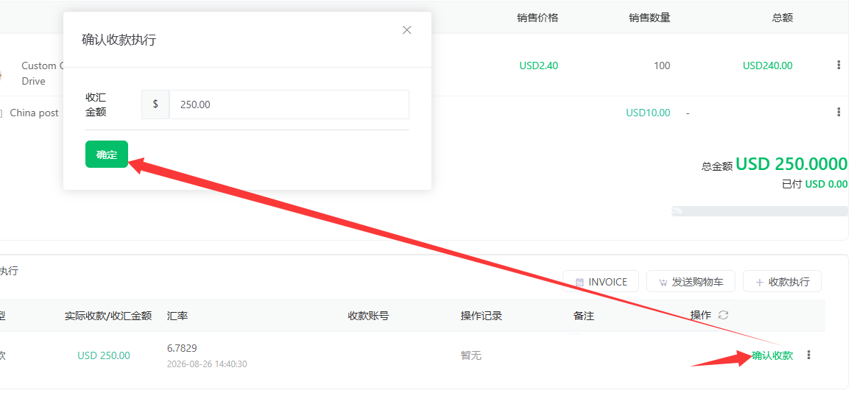This screenshot has width=868, height=404.
Task: Click the USD2.40 sale price
Action: [x=539, y=65]
